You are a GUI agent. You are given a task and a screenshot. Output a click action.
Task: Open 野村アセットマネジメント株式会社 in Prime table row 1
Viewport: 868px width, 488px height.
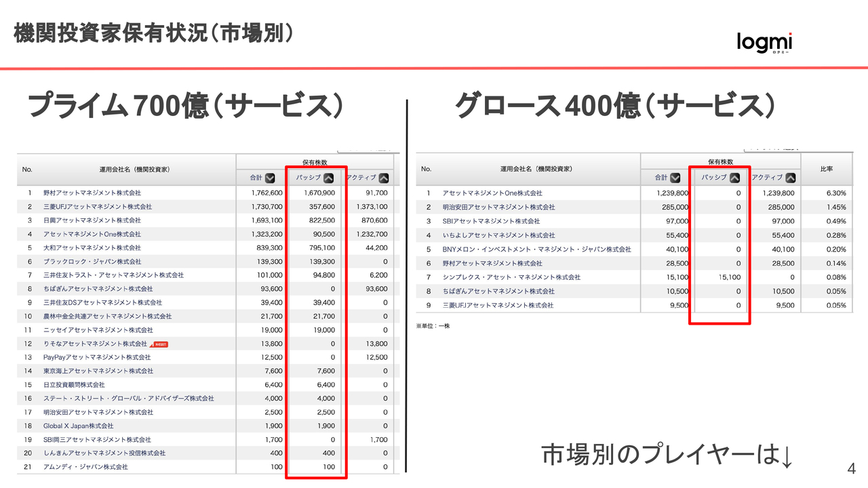pyautogui.click(x=92, y=193)
